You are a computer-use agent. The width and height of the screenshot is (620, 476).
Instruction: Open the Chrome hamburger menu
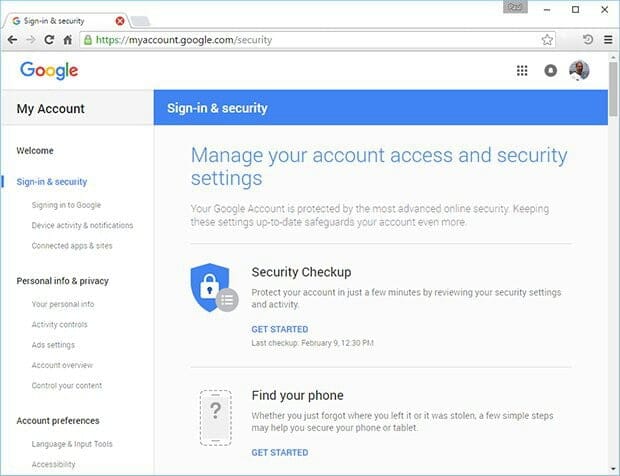[x=608, y=40]
